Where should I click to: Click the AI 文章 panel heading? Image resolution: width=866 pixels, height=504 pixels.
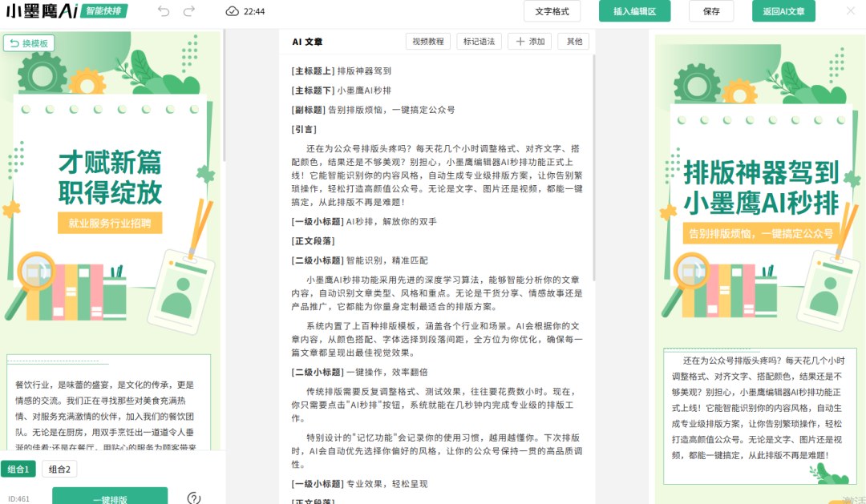click(x=307, y=42)
